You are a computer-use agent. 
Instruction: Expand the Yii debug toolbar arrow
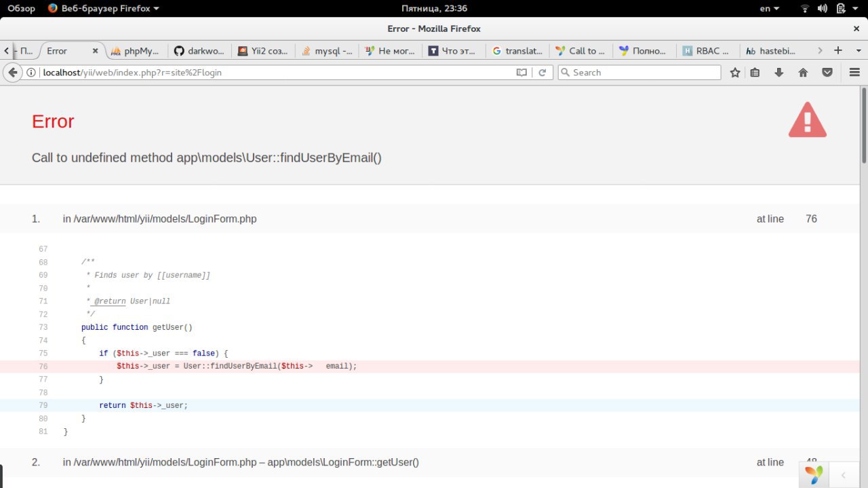coord(843,475)
